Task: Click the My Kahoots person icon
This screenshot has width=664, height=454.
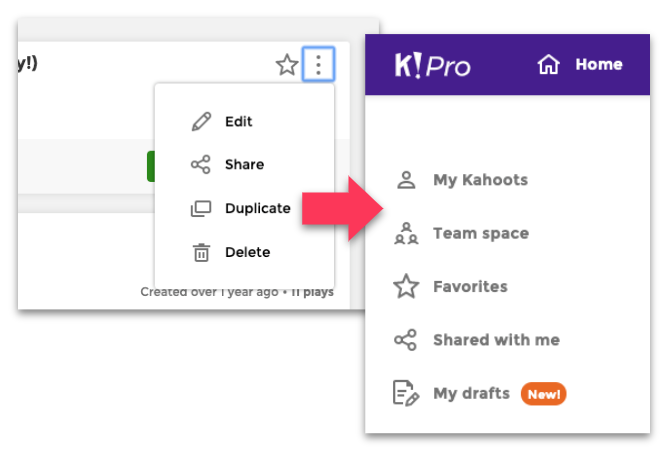Action: click(x=406, y=180)
